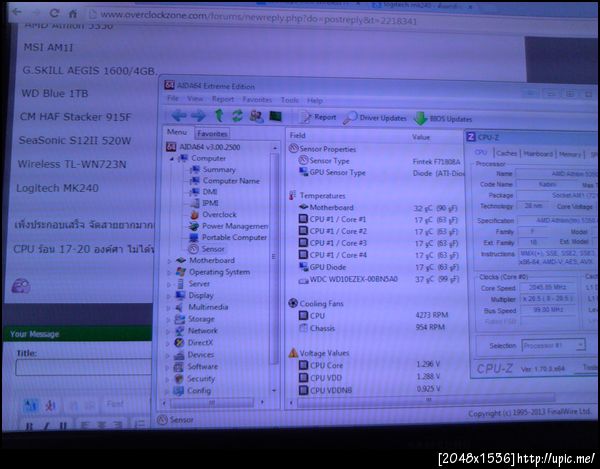The image size is (600, 469).
Task: Select the GPU Sensor Type row
Action: pos(381,173)
